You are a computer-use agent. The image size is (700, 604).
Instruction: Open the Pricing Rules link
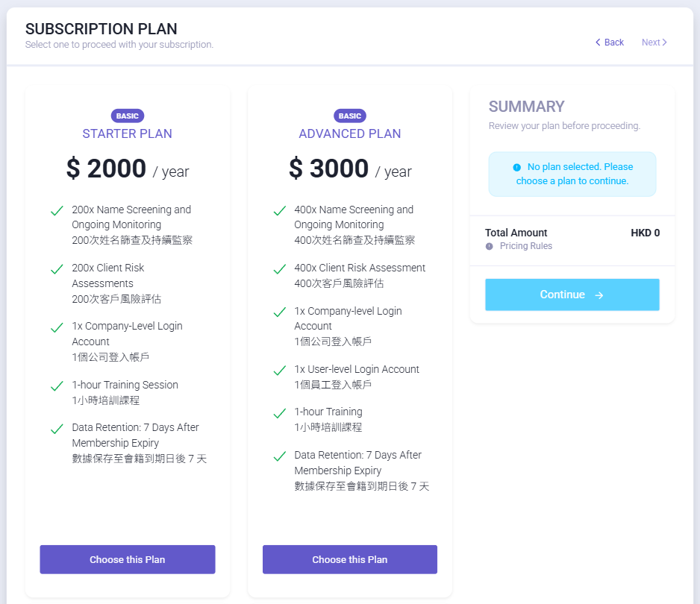click(x=526, y=246)
